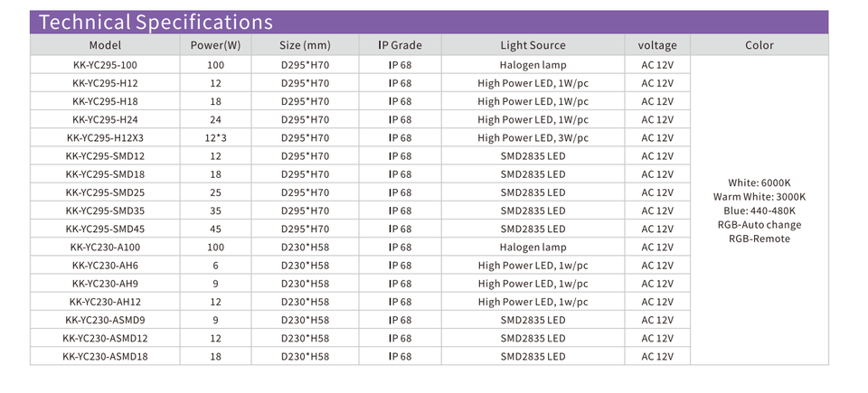This screenshot has width=868, height=393.
Task: Click the KK-YC230-A100 model cell
Action: pos(105,247)
